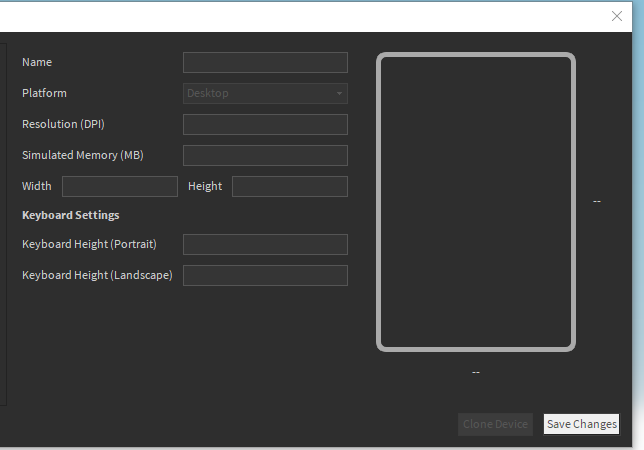
Task: Click the Keyboard Height (Landscape) field
Action: click(x=265, y=275)
